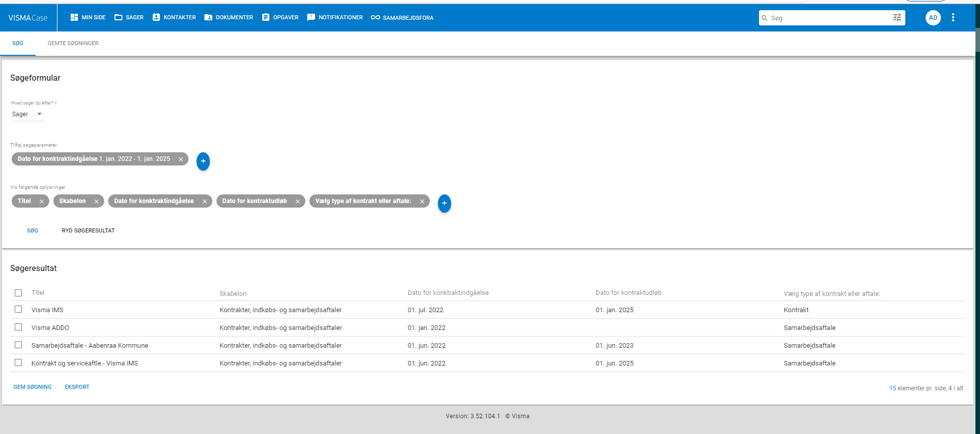The image size is (980, 434).
Task: Remove Vælg type af kontrakt chip
Action: coord(422,202)
